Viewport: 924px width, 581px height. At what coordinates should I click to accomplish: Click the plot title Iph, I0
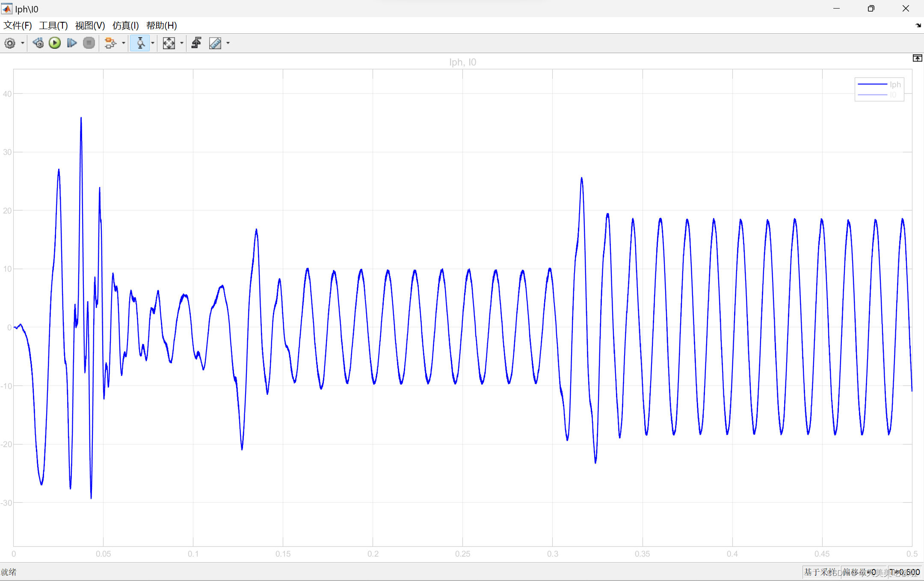coord(462,62)
